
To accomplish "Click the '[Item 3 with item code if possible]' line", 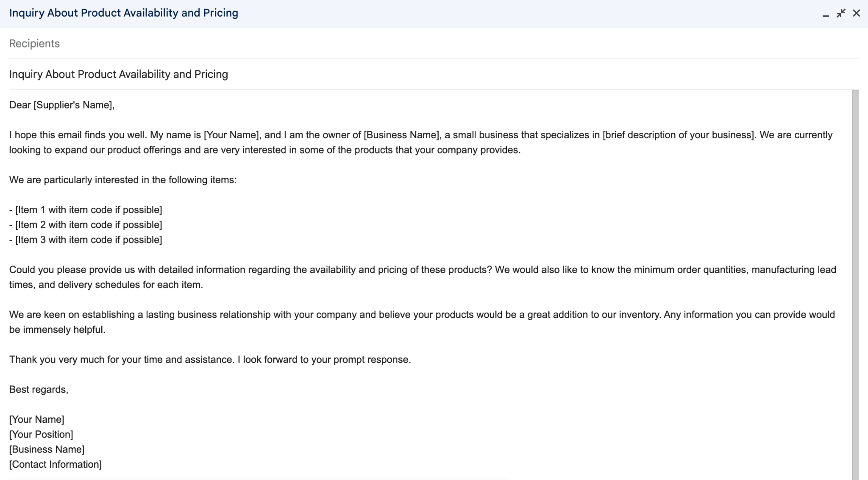I will 86,240.
